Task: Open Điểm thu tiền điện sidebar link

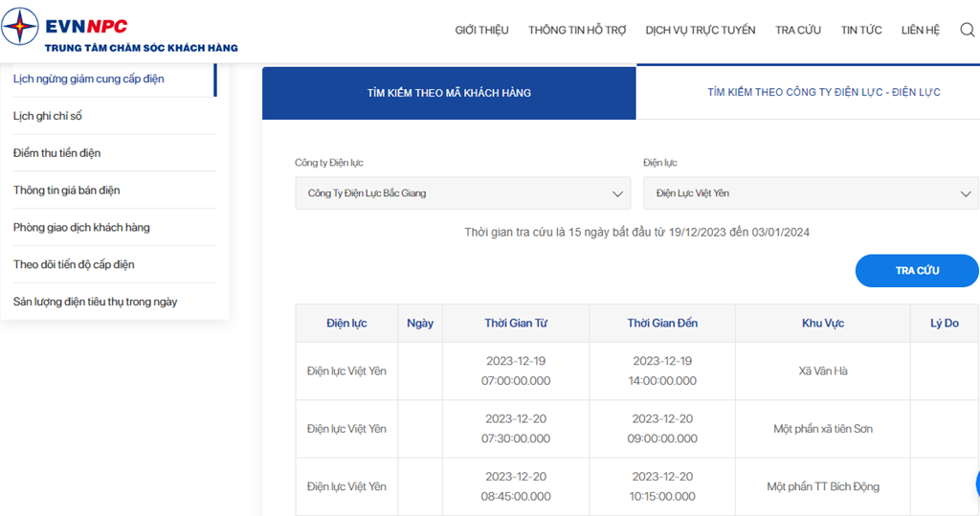Action: pyautogui.click(x=56, y=152)
